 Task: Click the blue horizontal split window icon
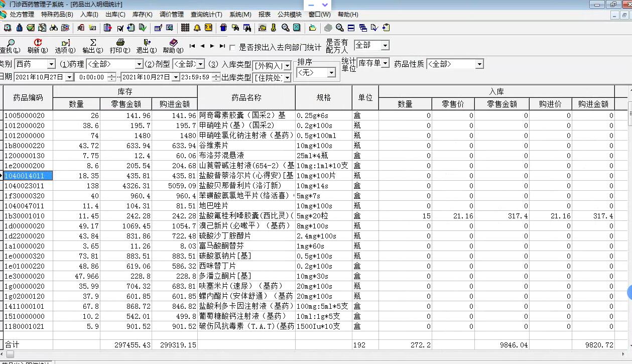[x=351, y=28]
